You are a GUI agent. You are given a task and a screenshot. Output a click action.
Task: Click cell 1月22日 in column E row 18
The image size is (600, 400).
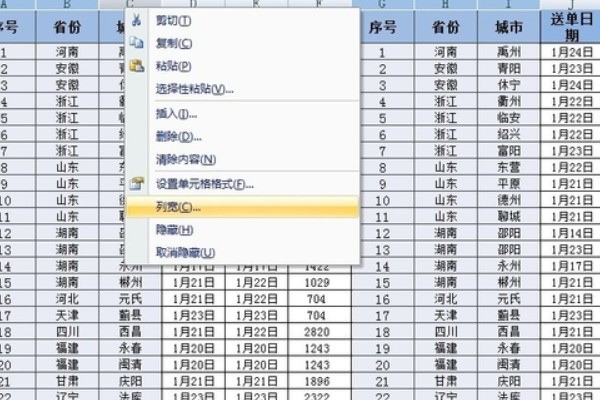pyautogui.click(x=256, y=331)
